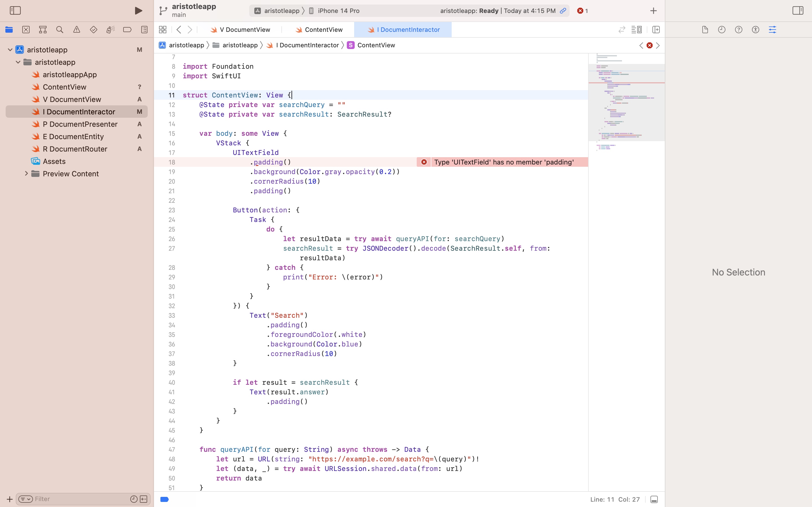Click the navigator Filter field
This screenshot has width=812, height=507.
click(x=81, y=499)
